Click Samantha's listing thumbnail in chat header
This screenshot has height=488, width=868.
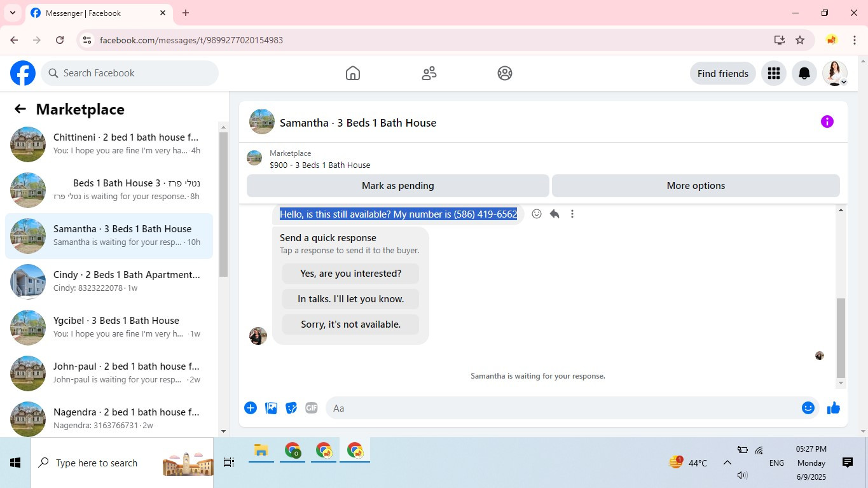coord(262,122)
